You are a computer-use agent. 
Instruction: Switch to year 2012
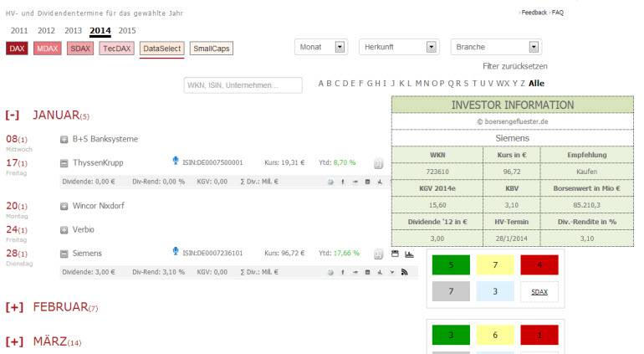[x=46, y=31]
